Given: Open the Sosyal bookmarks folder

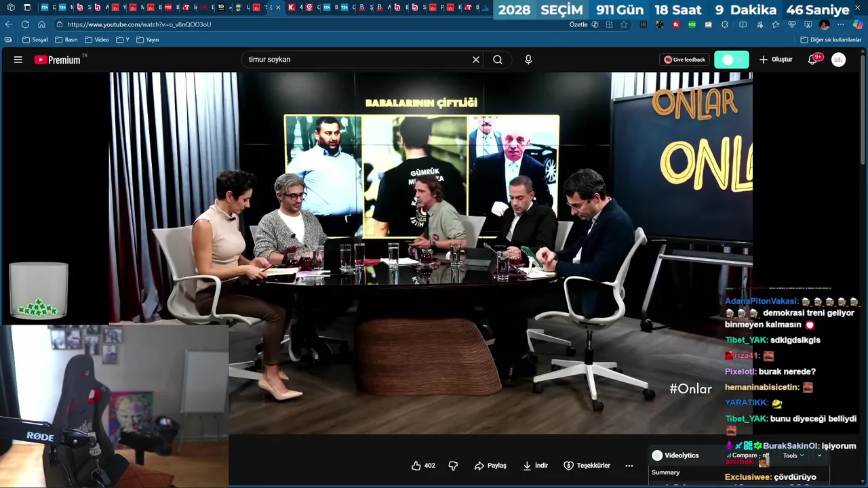Looking at the screenshot, I should click(x=35, y=40).
